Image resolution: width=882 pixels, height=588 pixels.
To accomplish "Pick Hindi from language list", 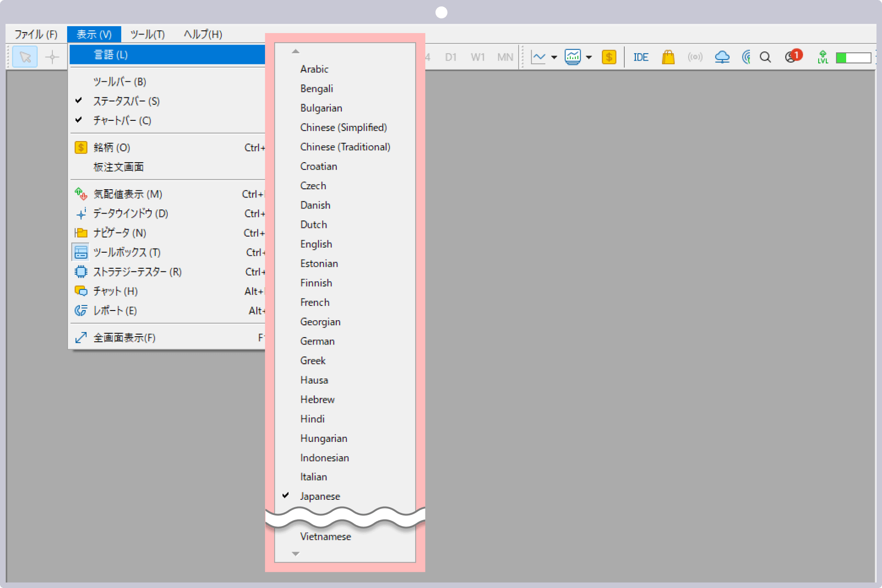I will pyautogui.click(x=345, y=419).
